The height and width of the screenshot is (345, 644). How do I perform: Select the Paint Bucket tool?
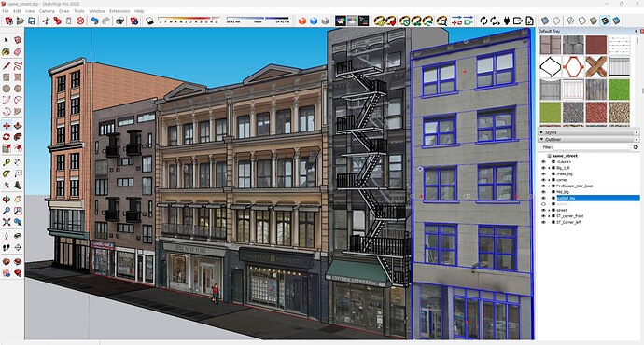pos(7,51)
